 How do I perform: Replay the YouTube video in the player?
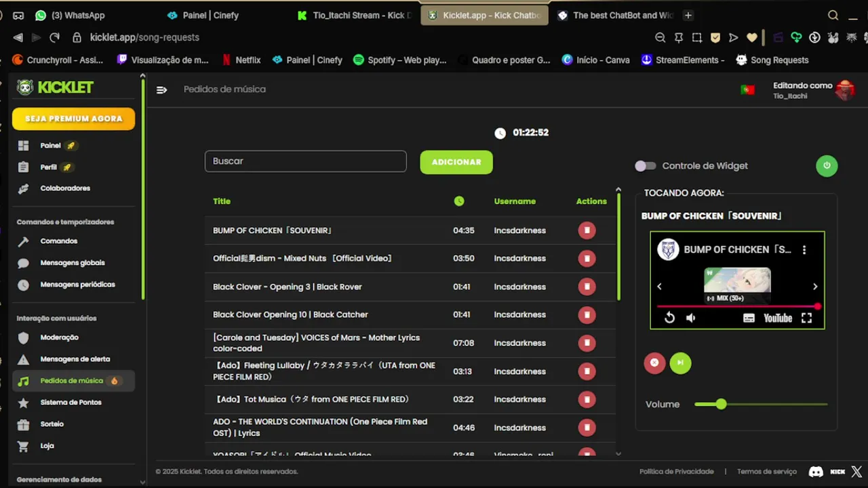tap(669, 318)
